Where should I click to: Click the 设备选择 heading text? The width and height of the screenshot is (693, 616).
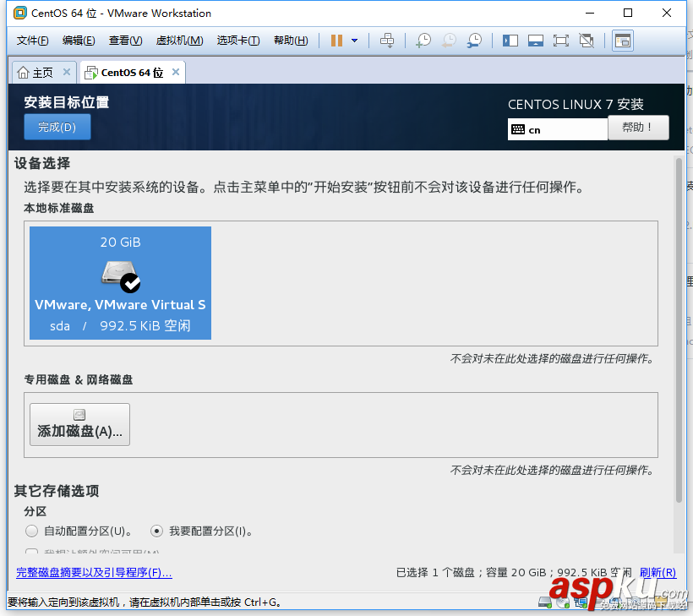[42, 163]
